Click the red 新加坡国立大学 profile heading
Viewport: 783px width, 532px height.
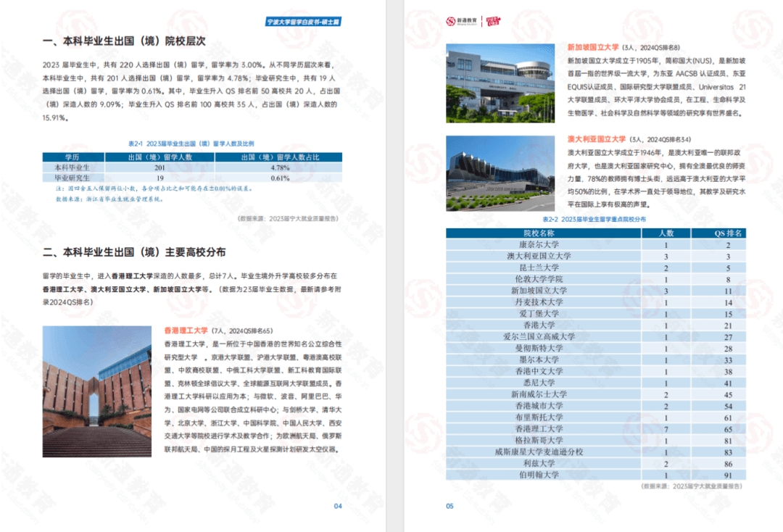pos(593,47)
